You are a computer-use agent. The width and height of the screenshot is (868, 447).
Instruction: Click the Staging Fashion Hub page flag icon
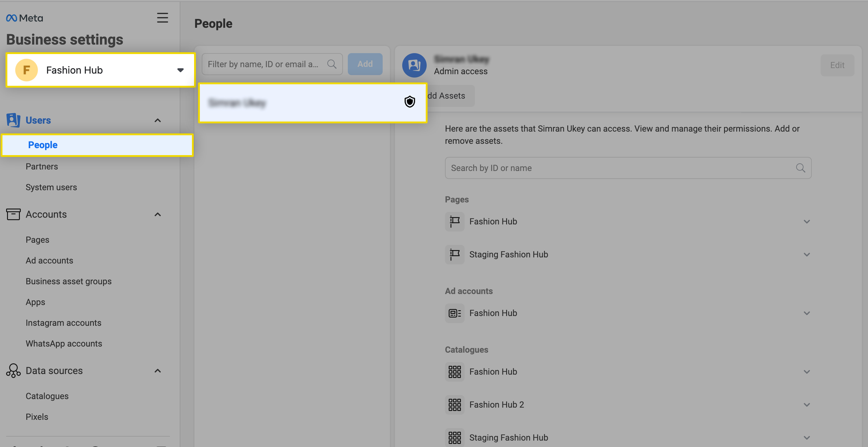click(454, 254)
